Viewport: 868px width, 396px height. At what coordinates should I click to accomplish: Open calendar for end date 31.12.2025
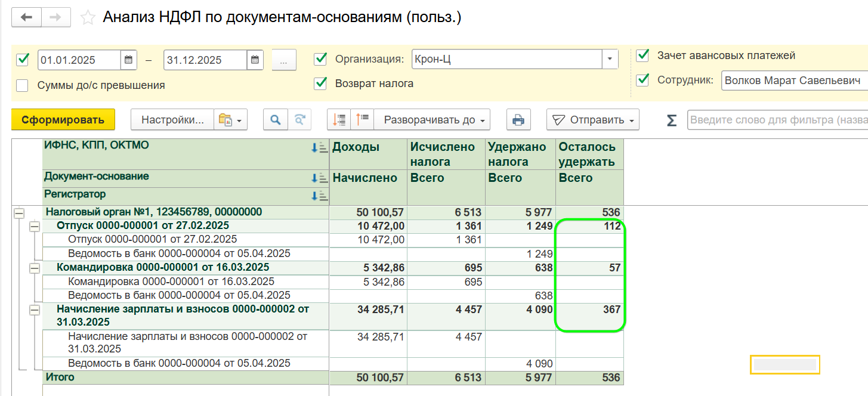coord(255,60)
